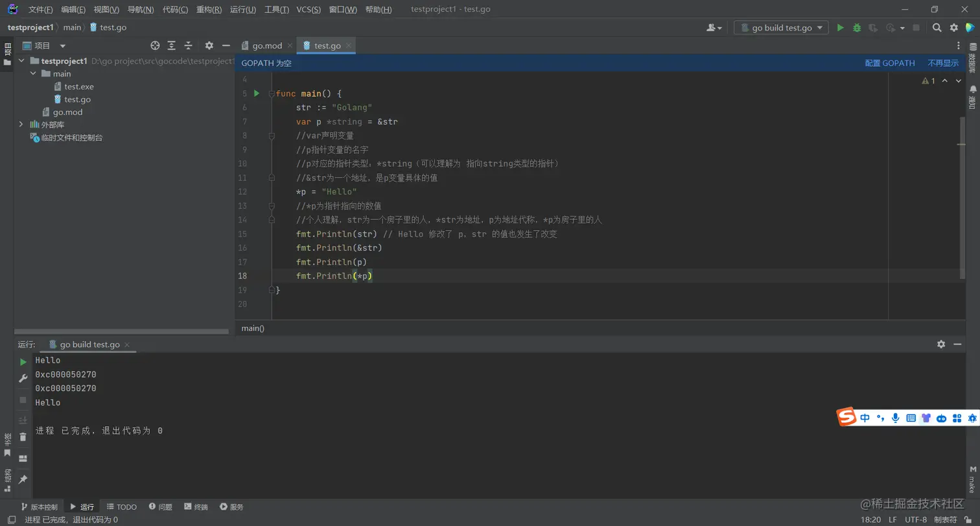Image resolution: width=980 pixels, height=526 pixels.
Task: Click Collapse All in project panel
Action: (x=189, y=45)
